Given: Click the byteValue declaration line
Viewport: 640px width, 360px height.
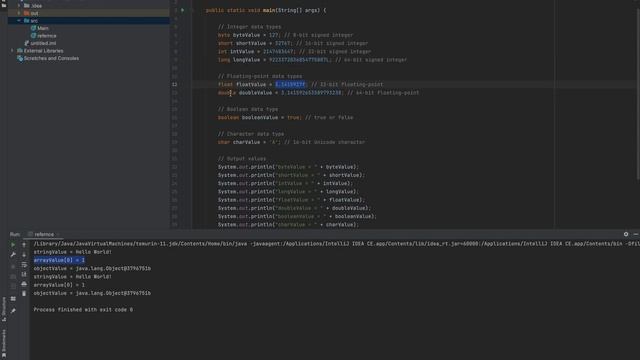Looking at the screenshot, I should click(285, 35).
